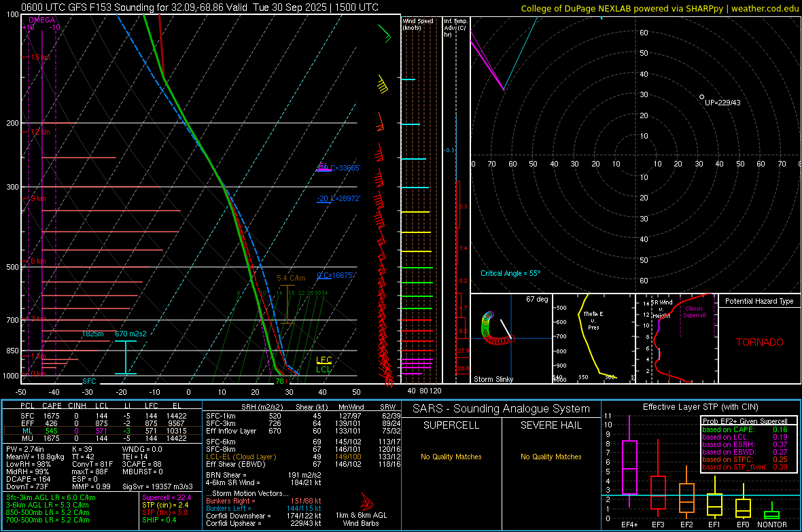The image size is (802, 532).
Task: Click the magenta 'Supercell = 22.4' value
Action: [167, 497]
